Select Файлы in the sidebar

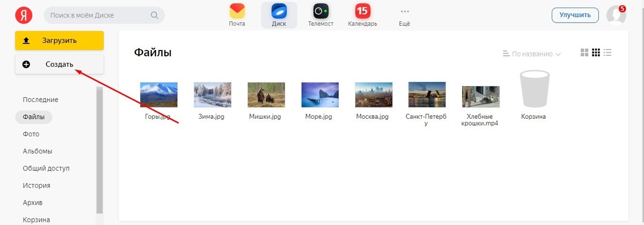tap(34, 117)
